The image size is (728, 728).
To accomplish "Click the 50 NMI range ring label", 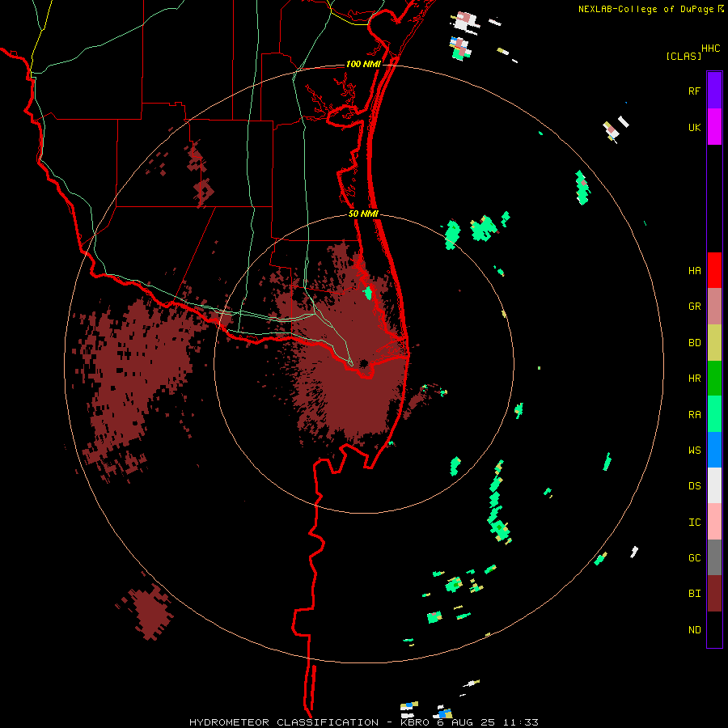I will pyautogui.click(x=363, y=214).
